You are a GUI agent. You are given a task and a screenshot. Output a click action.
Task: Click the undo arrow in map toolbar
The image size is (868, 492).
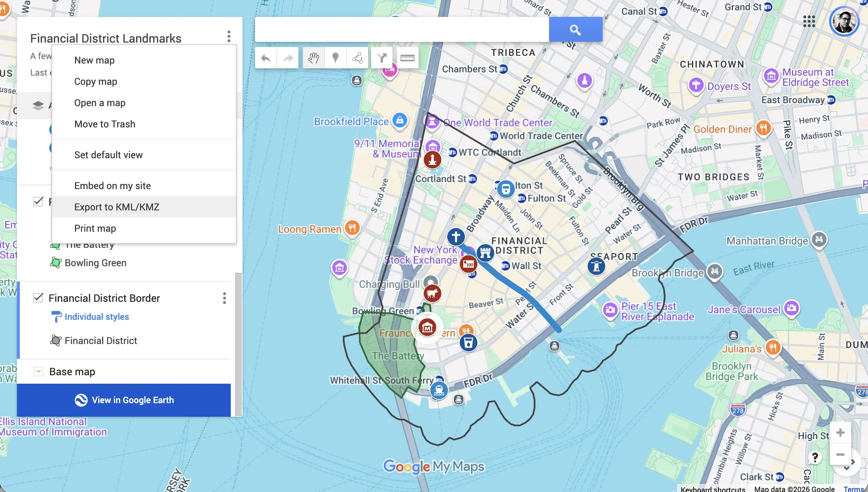(x=266, y=58)
